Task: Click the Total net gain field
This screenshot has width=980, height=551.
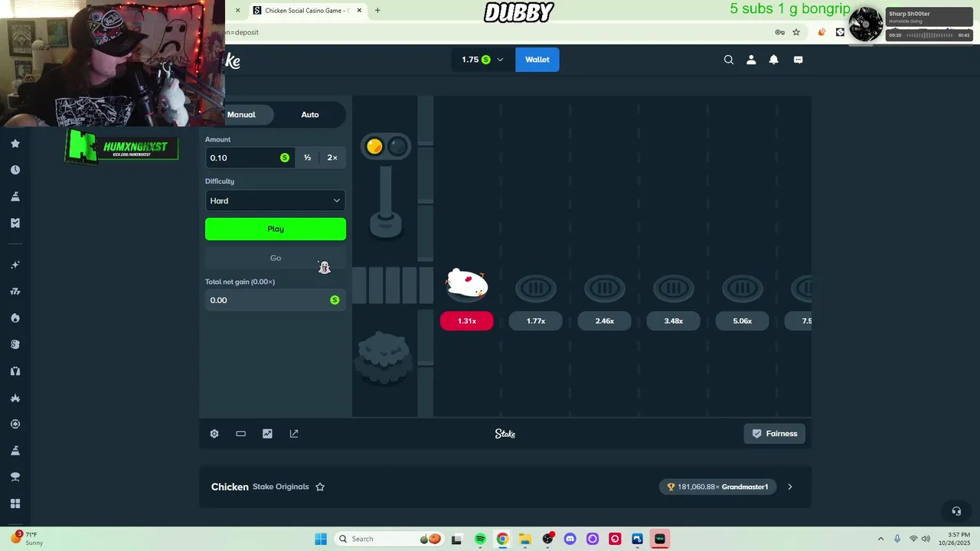Action: tap(276, 300)
